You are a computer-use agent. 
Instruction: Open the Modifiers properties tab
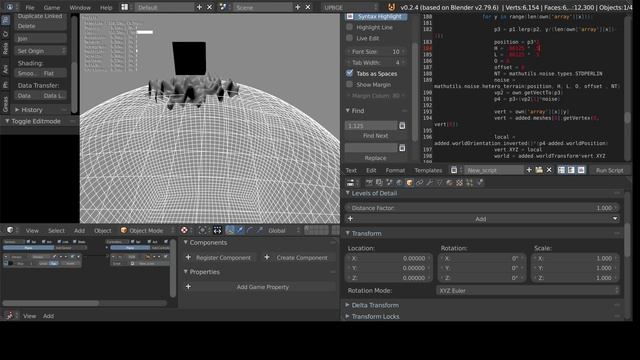[x=429, y=182]
